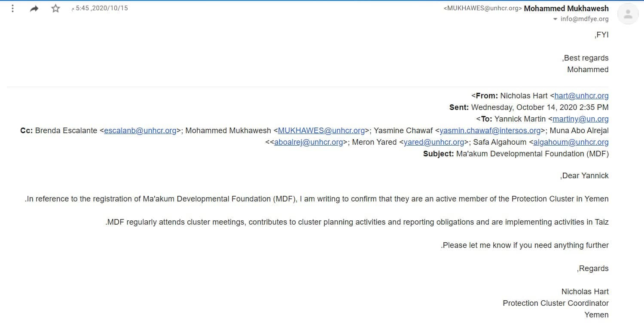Click sender name Mohammed Mukhawesh in header
The width and height of the screenshot is (644, 326).
point(566,8)
